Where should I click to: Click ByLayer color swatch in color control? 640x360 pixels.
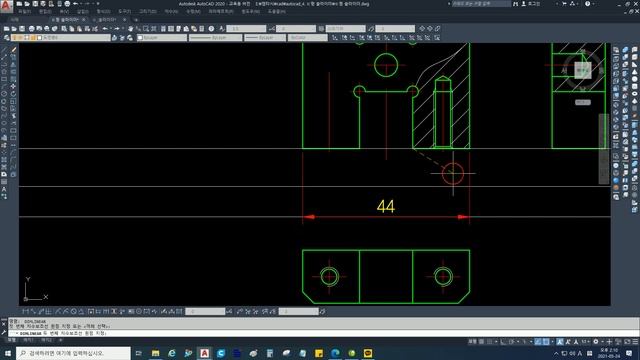tap(140, 38)
